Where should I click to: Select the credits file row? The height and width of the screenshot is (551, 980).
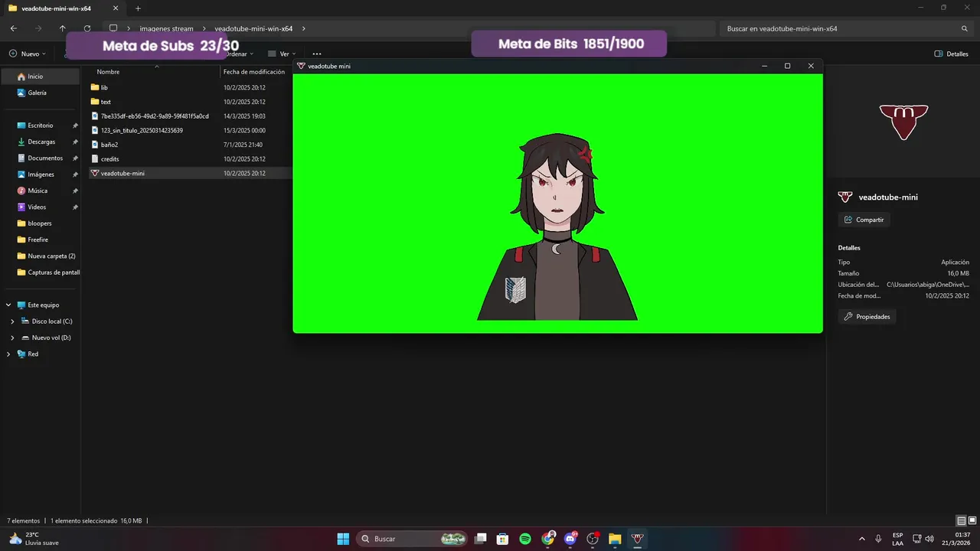point(190,159)
